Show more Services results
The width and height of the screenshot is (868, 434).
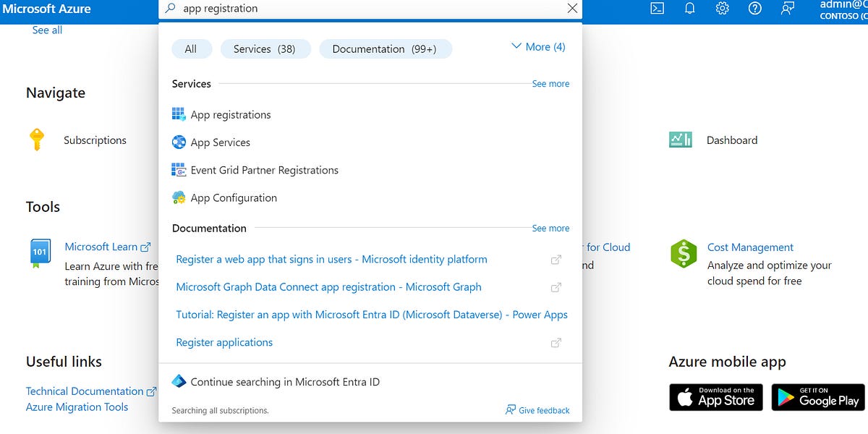coord(550,84)
